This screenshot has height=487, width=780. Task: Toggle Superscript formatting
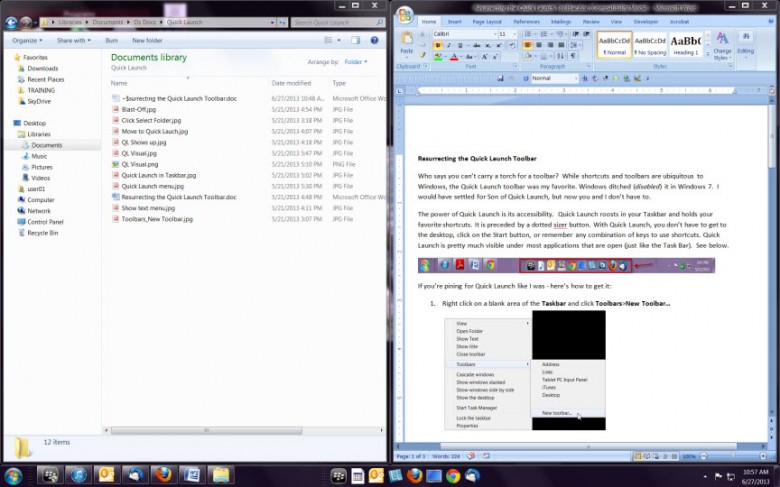coord(498,45)
